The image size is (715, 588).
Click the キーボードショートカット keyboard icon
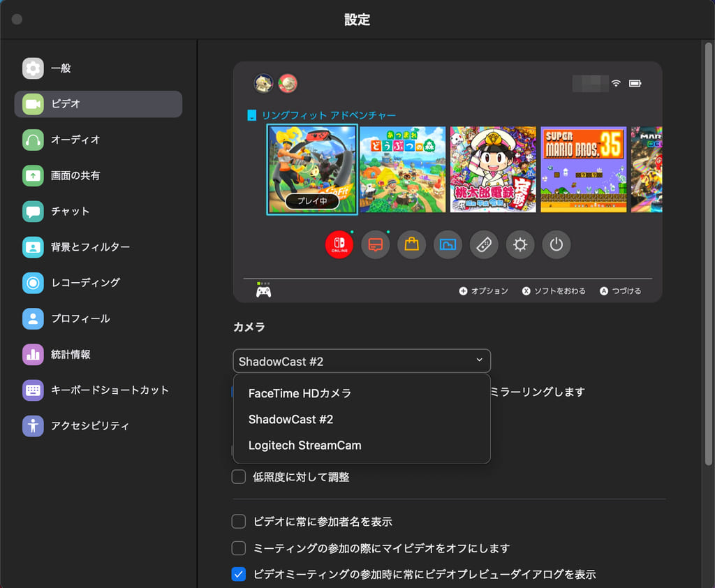33,390
